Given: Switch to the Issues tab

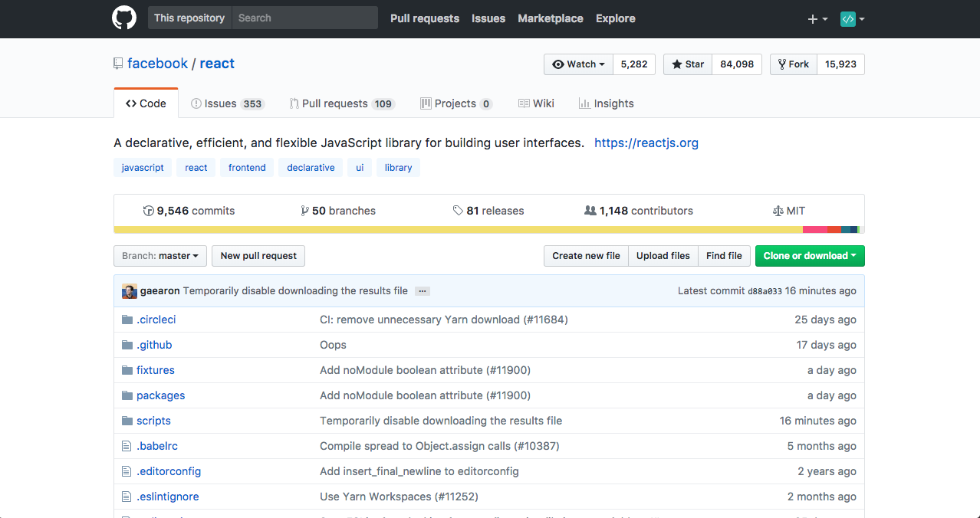Looking at the screenshot, I should point(227,103).
